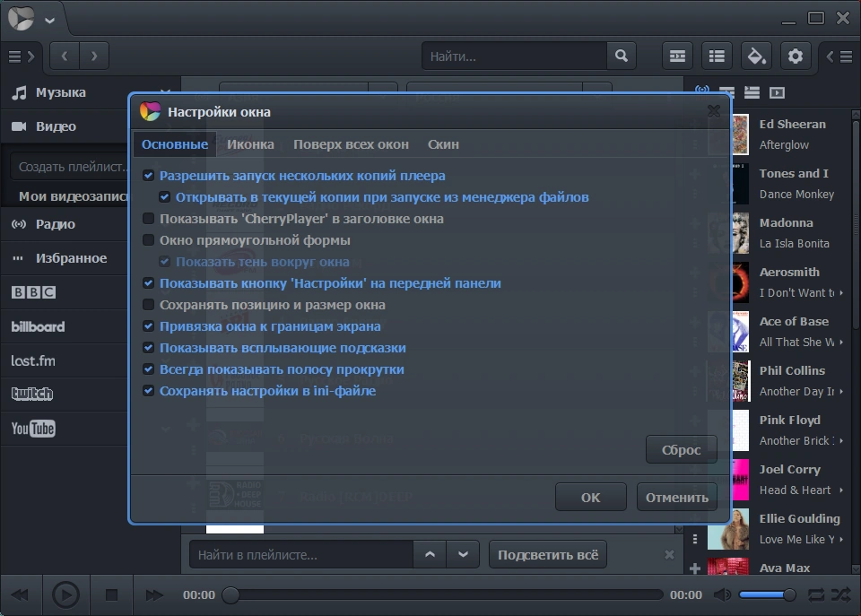
Task: Adjust the volume slider
Action: (768, 594)
